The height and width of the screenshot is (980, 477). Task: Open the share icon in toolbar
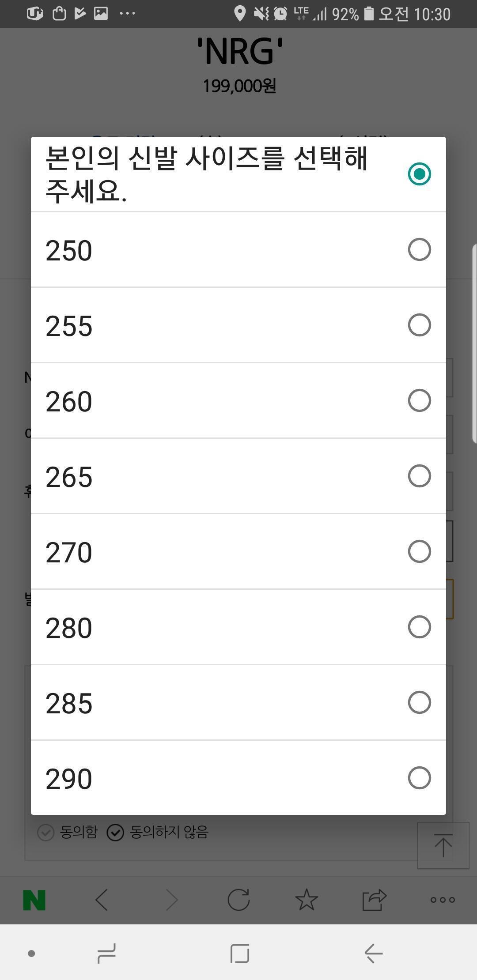pyautogui.click(x=374, y=900)
